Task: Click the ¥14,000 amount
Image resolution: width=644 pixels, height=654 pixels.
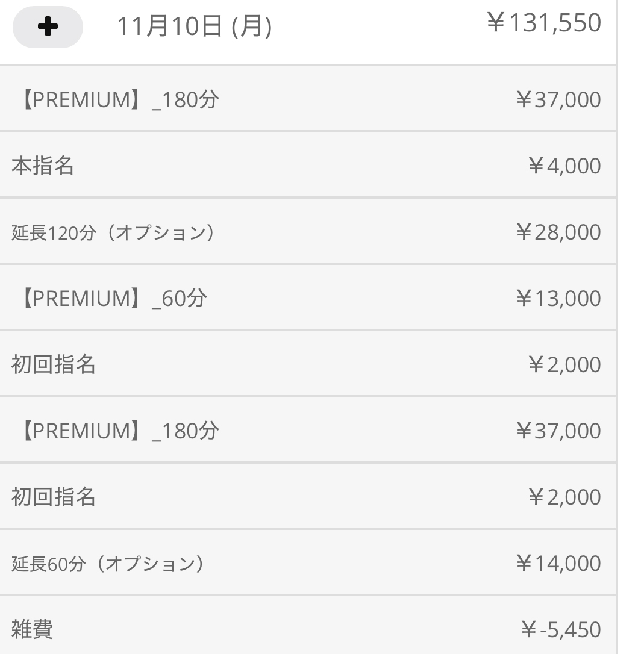Action: (x=558, y=564)
